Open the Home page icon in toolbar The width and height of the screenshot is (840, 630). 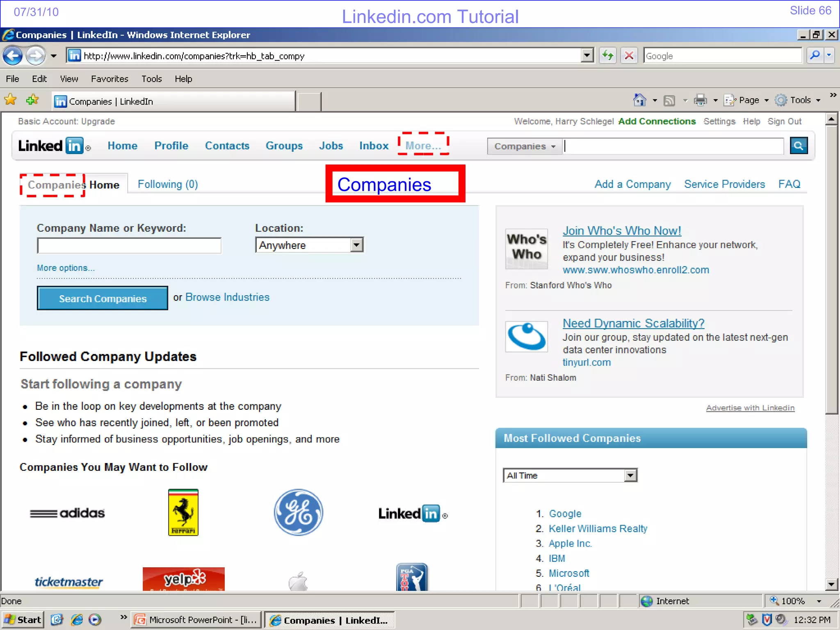coord(639,100)
